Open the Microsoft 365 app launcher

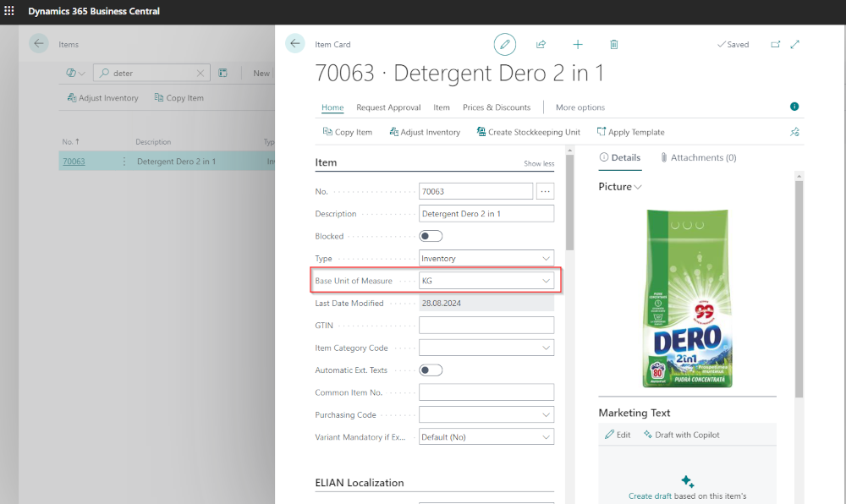(x=9, y=10)
